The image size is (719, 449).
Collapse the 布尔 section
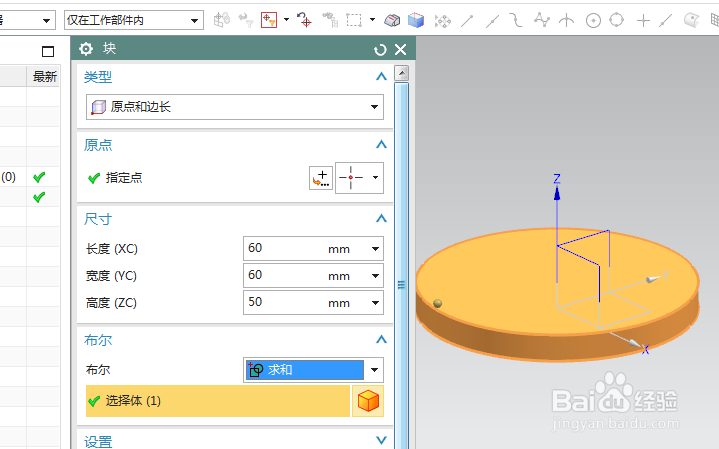(381, 340)
